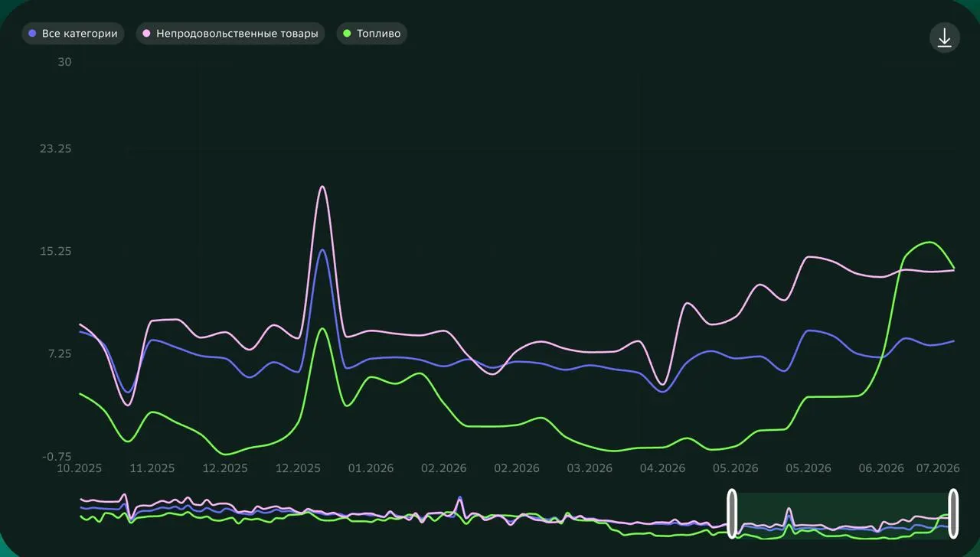Screen dimensions: 980x557
Task: Click the pink line's tallest peak
Action: coord(322,187)
